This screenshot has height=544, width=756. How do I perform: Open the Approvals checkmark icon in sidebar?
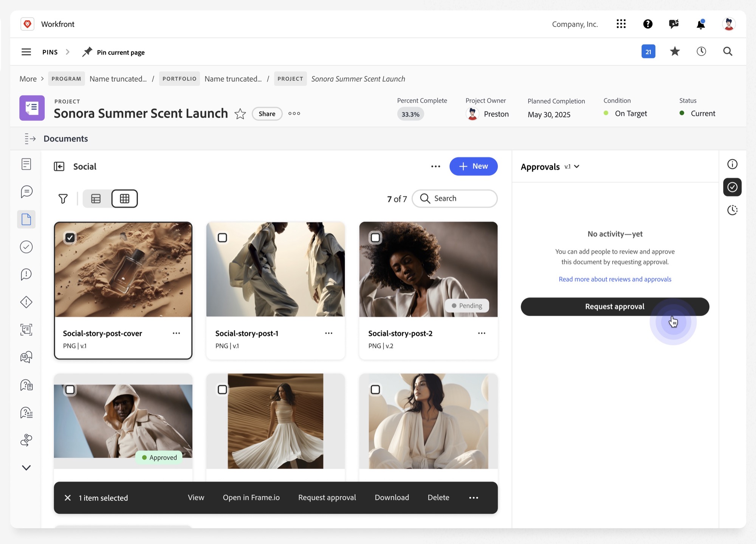(x=26, y=247)
